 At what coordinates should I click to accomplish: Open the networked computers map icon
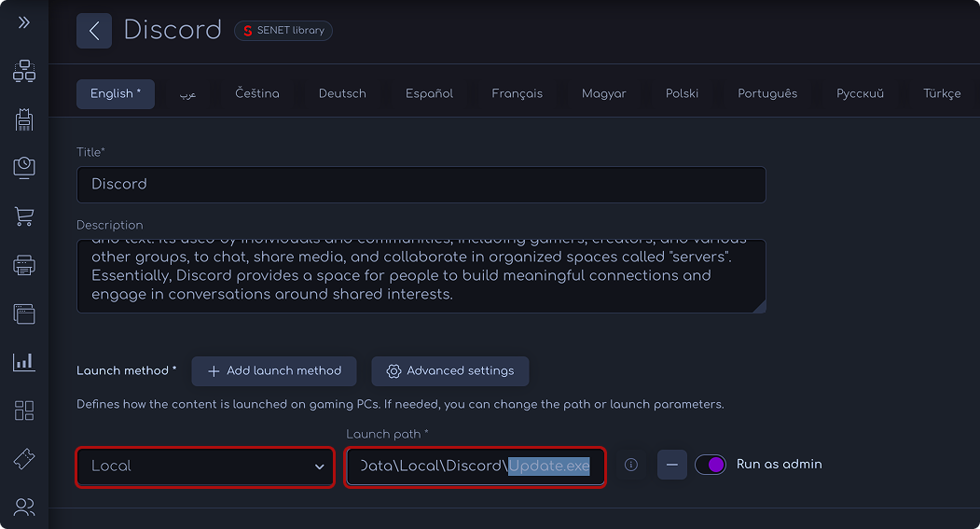tap(24, 71)
